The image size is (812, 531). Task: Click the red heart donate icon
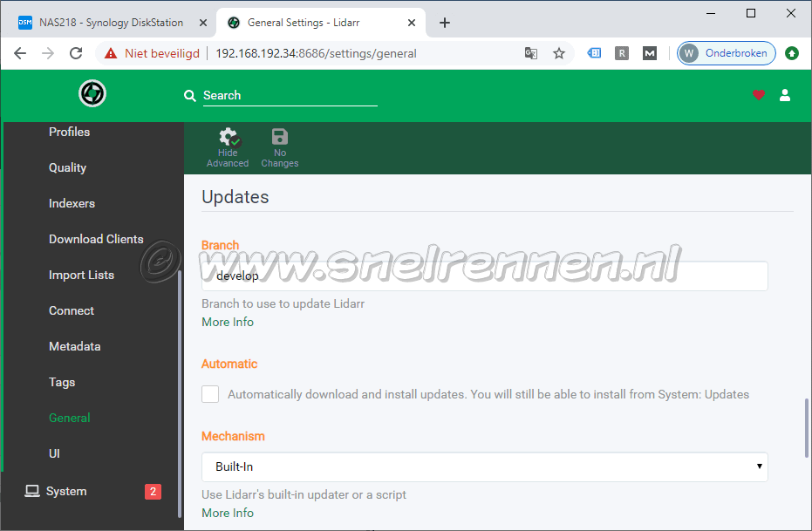[758, 95]
